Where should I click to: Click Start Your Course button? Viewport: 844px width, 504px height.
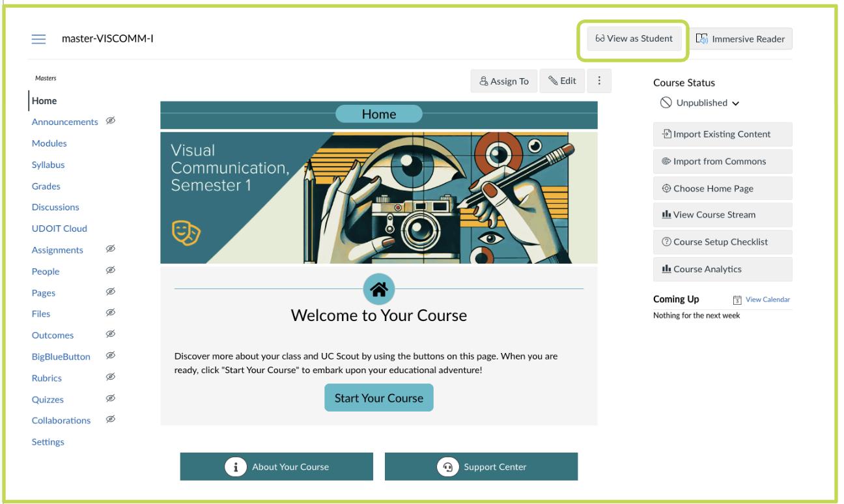pyautogui.click(x=378, y=398)
